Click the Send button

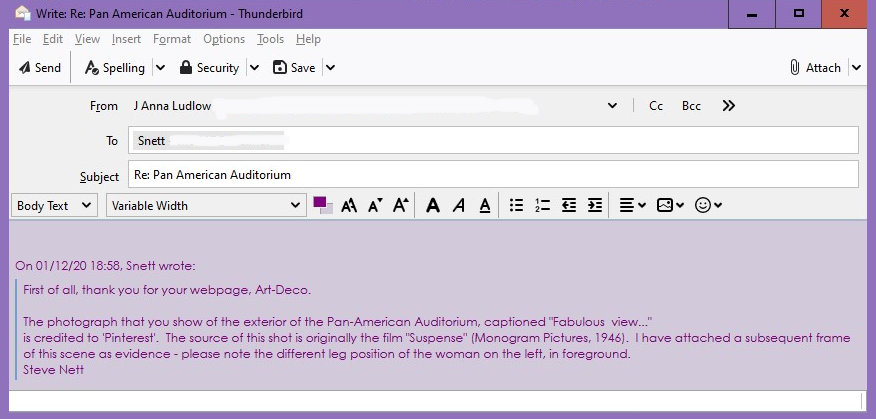[x=40, y=68]
